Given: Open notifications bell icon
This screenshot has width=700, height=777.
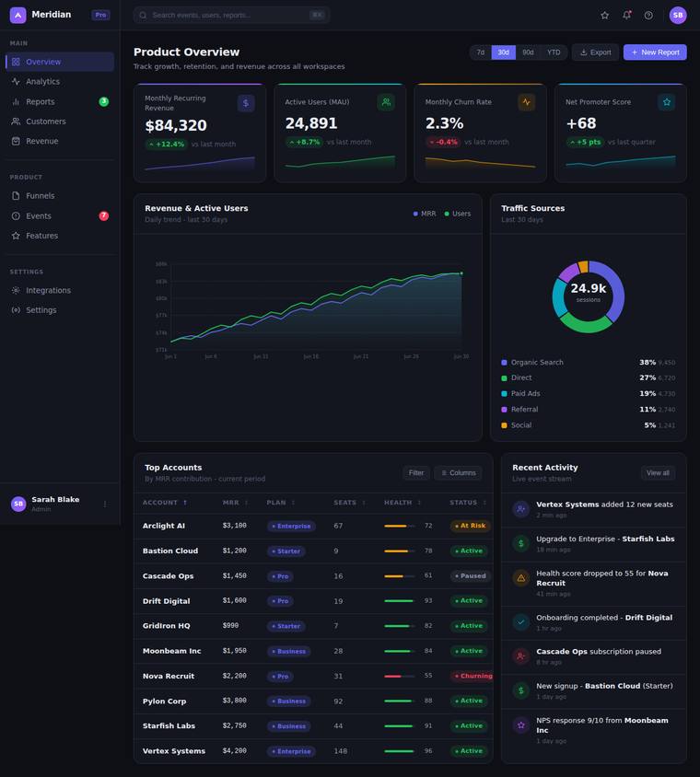Looking at the screenshot, I should tap(626, 16).
